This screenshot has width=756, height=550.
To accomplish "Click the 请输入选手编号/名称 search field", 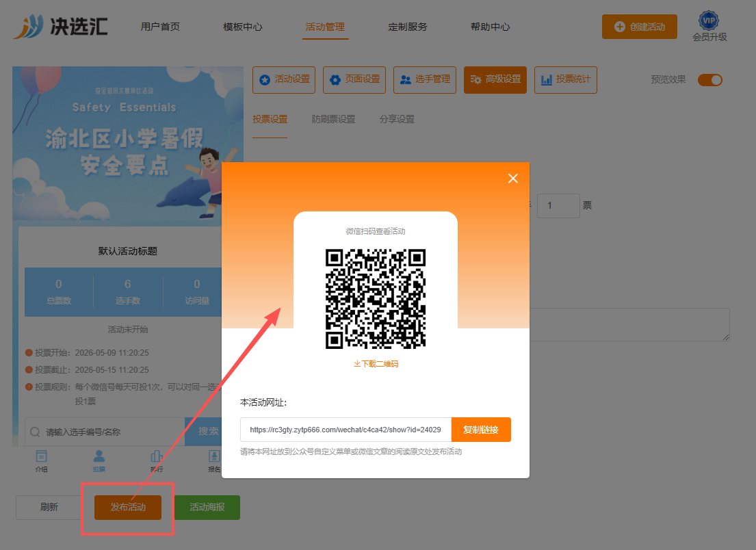I will coord(105,432).
